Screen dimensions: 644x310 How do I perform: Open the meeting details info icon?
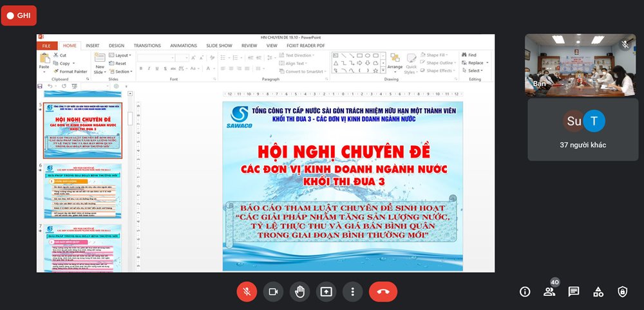(525, 291)
